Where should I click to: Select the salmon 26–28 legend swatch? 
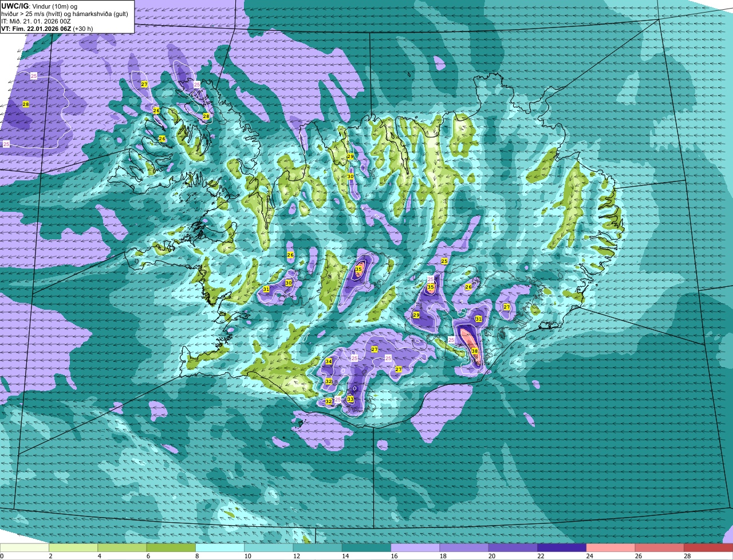click(x=660, y=547)
